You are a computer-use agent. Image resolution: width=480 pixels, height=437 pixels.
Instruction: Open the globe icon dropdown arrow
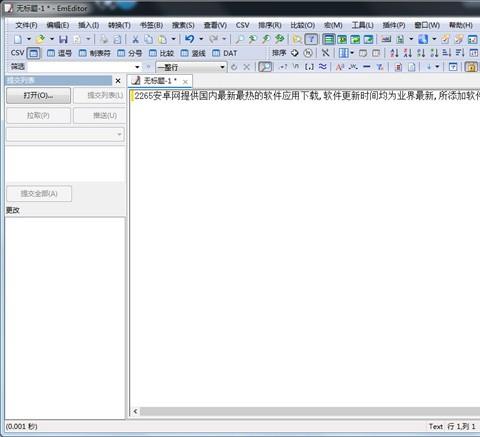pos(434,39)
